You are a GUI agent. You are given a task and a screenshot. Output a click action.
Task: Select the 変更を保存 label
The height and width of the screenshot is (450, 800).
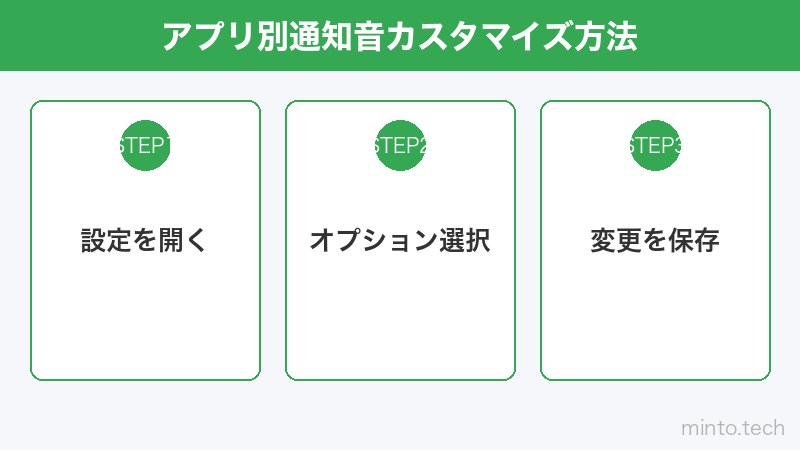point(655,241)
